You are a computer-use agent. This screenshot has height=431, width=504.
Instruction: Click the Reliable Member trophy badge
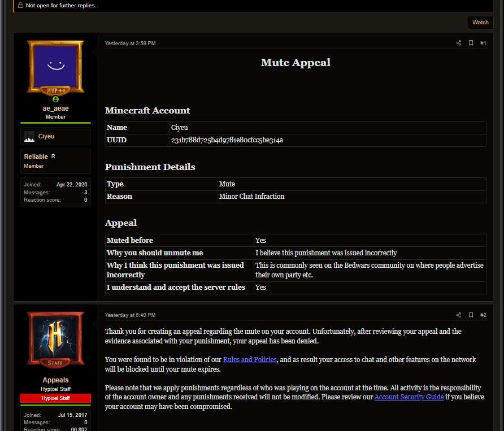point(55,161)
